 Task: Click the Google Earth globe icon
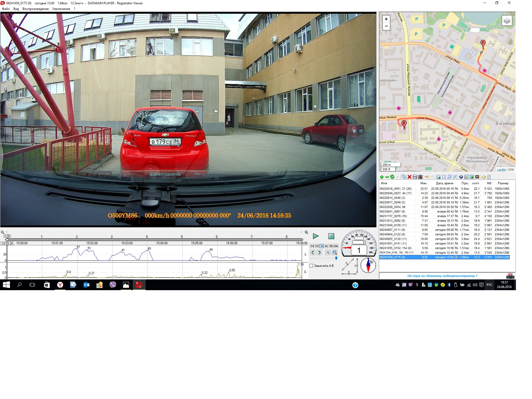click(461, 177)
